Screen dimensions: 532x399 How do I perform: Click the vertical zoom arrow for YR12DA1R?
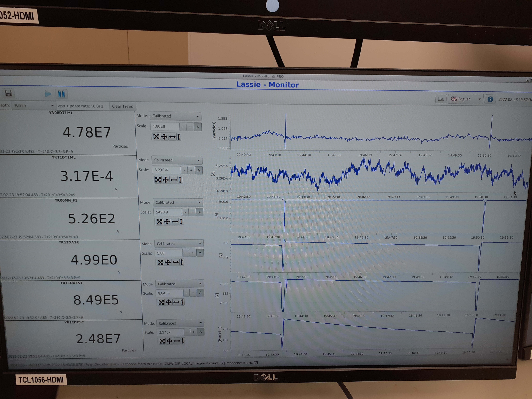(182, 262)
